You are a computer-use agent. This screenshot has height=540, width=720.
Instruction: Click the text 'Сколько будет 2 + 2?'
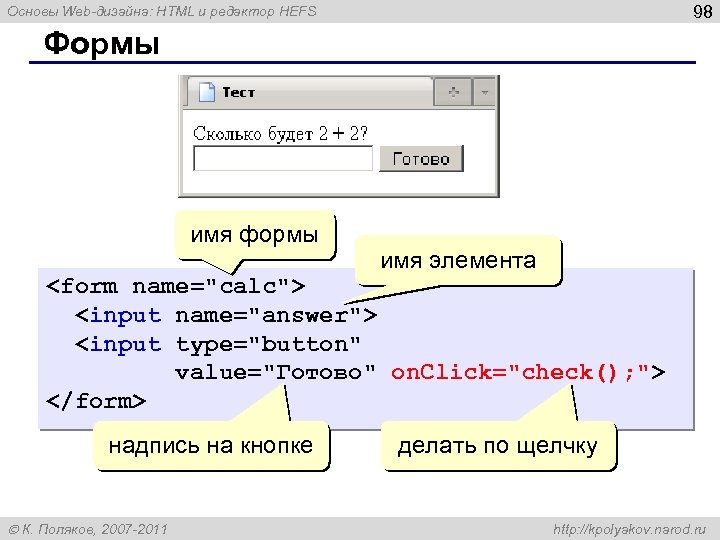280,134
